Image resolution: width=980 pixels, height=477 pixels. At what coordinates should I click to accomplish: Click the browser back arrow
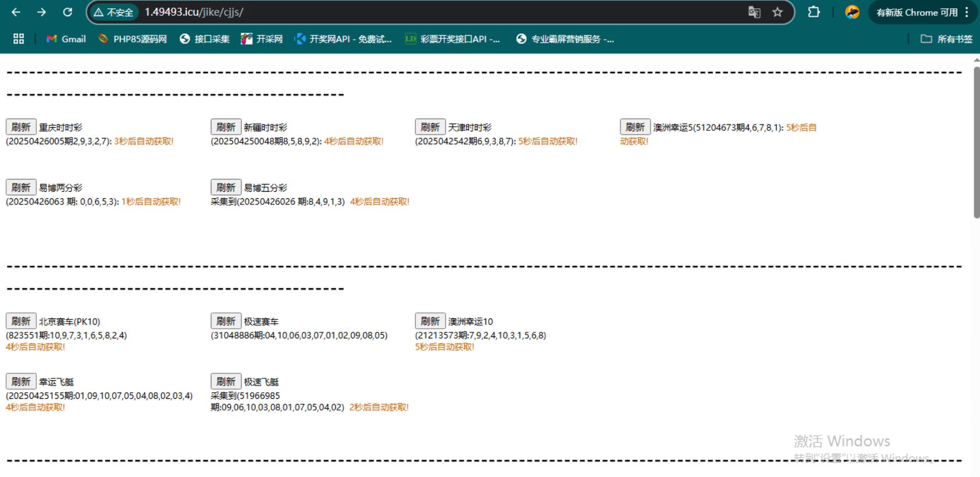pyautogui.click(x=16, y=12)
